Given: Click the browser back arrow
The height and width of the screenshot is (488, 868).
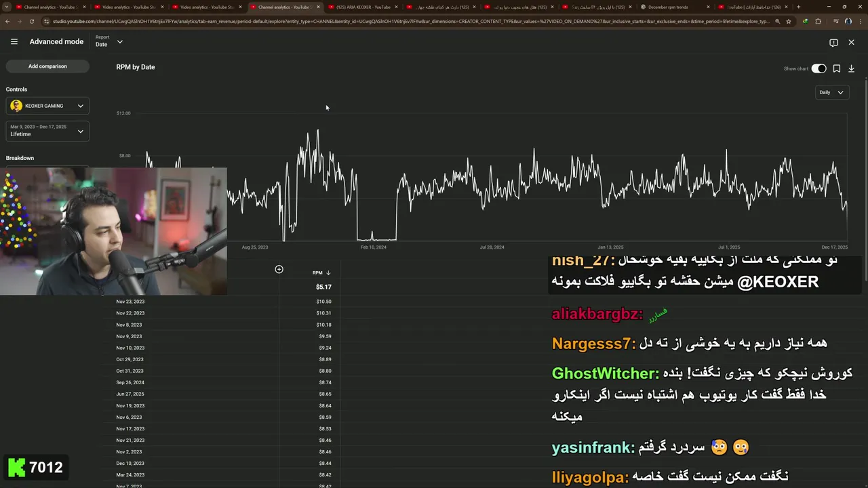Looking at the screenshot, I should [7, 21].
